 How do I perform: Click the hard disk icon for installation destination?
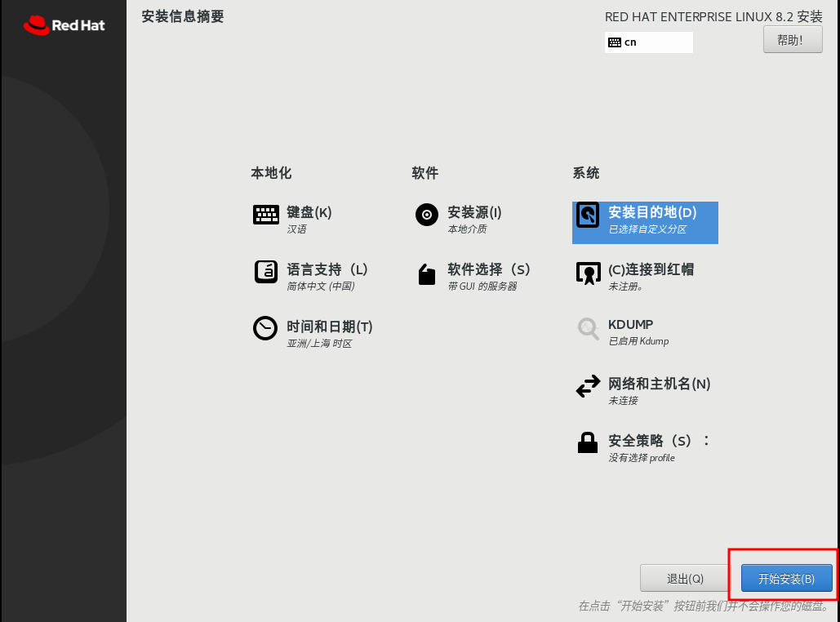coord(588,215)
